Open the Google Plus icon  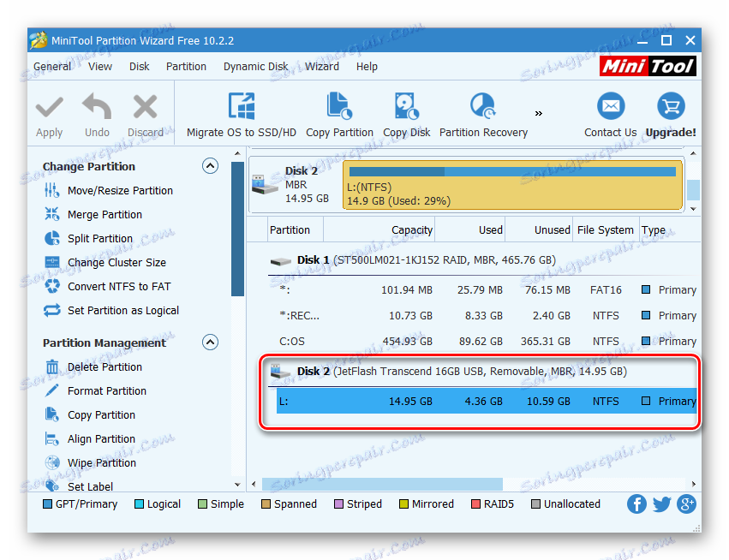pyautogui.click(x=686, y=503)
